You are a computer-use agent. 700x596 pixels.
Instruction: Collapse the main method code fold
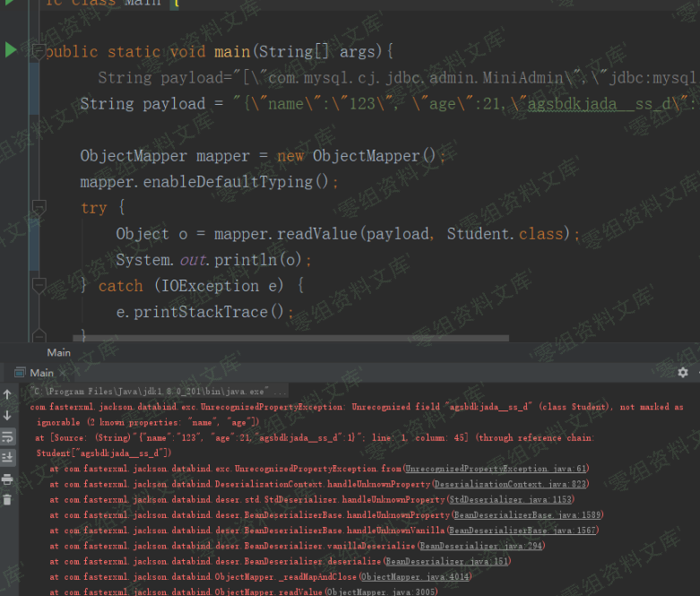[38, 52]
